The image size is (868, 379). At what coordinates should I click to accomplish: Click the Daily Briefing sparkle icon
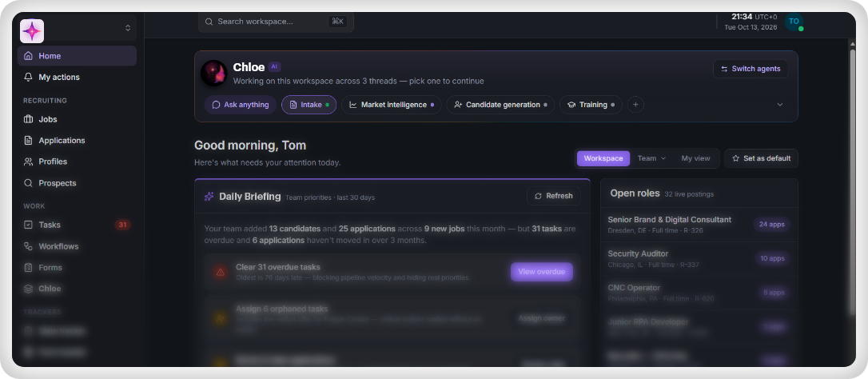(209, 196)
